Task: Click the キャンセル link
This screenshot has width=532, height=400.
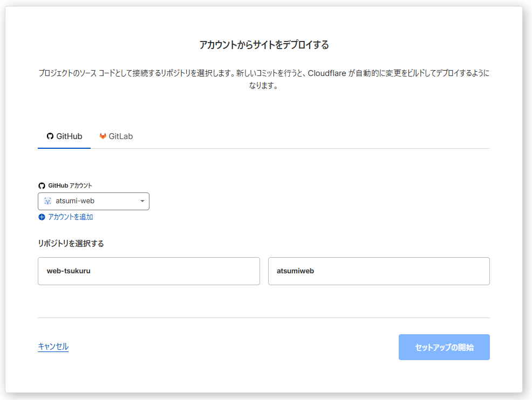Action: 53,347
